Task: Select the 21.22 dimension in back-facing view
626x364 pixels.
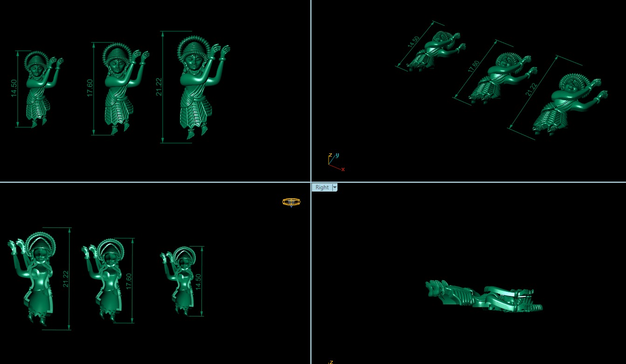Action: point(66,279)
